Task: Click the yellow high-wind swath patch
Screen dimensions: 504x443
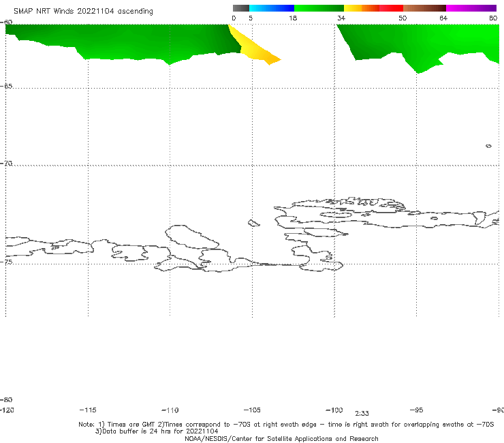Action: point(254,48)
